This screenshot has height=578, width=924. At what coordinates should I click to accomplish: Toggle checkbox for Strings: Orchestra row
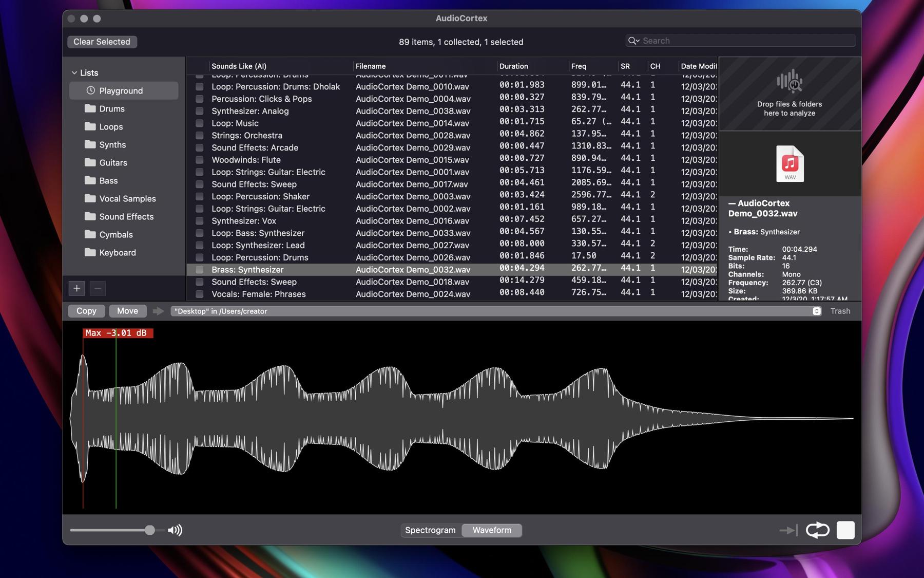pos(199,136)
